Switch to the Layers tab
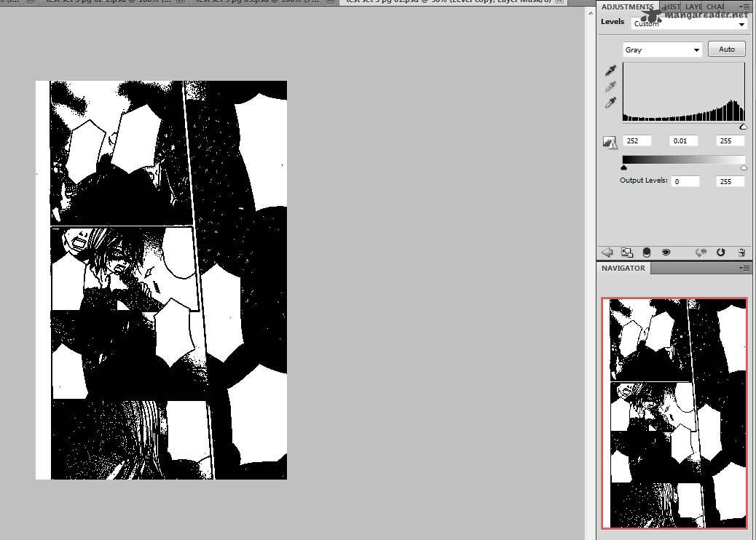The height and width of the screenshot is (540, 756). coord(694,7)
